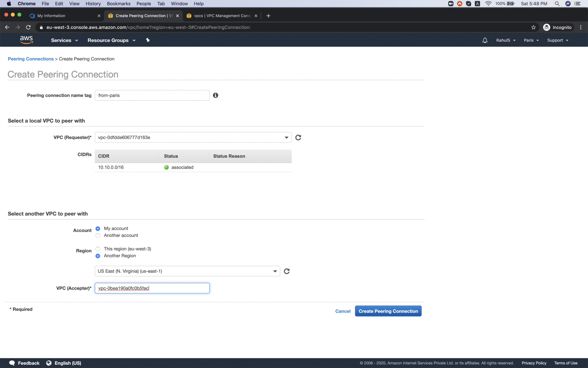
Task: Open the Paris region selector
Action: click(x=531, y=40)
